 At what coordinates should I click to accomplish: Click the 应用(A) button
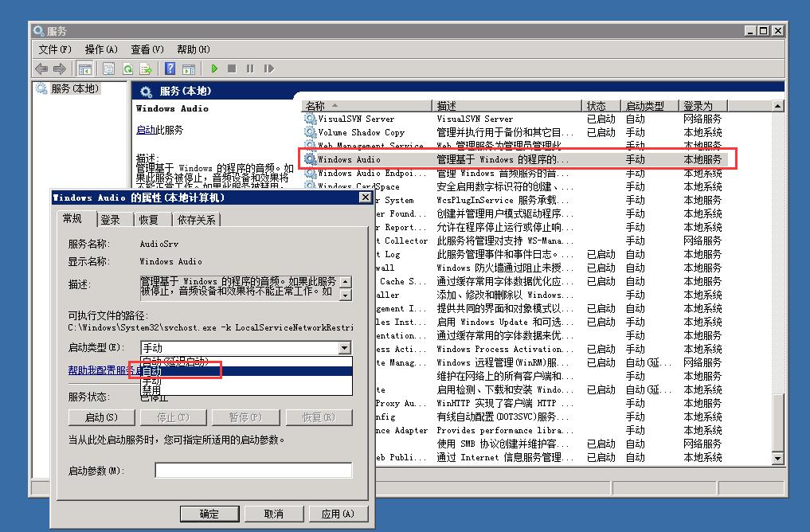[x=338, y=514]
